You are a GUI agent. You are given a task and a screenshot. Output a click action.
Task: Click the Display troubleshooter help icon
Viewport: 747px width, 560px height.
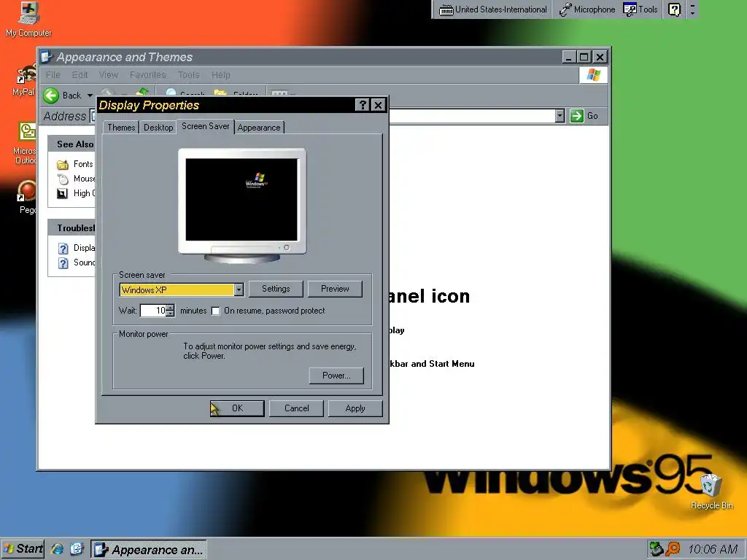click(63, 249)
